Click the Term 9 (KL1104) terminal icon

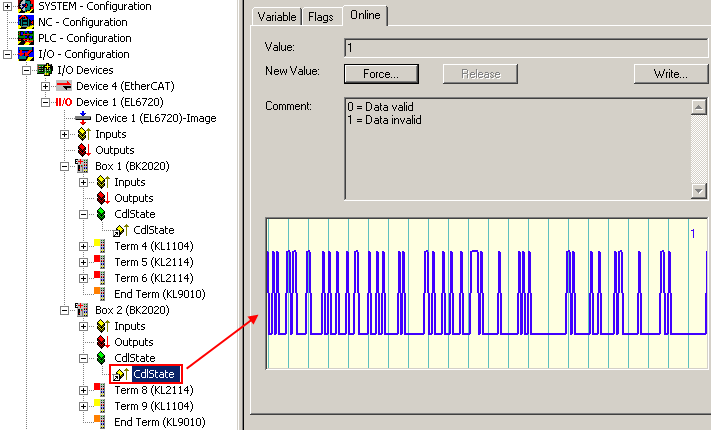(x=100, y=406)
